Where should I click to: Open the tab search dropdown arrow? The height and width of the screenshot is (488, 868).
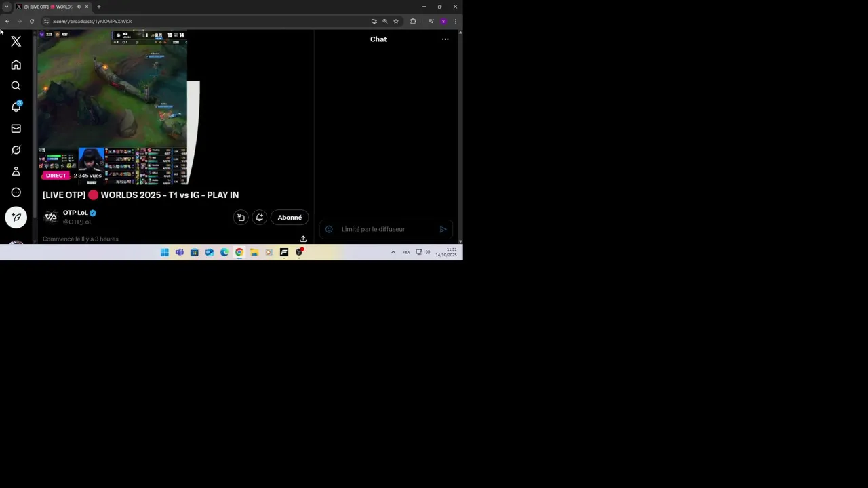7,7
